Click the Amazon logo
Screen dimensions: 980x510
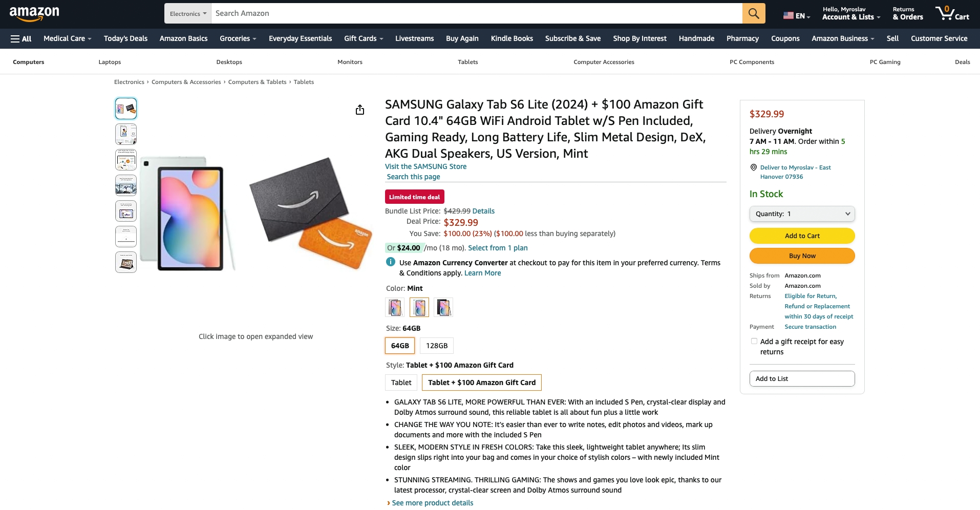click(x=34, y=14)
